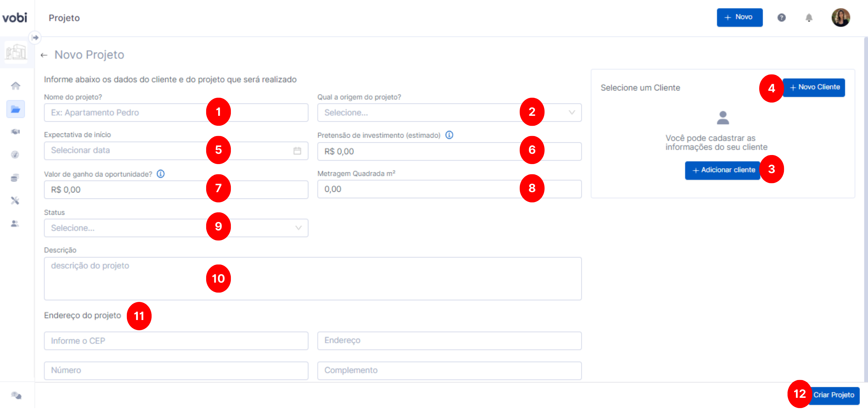Click info icon beside Pretensão de investimento
This screenshot has width=868, height=412.
(449, 135)
